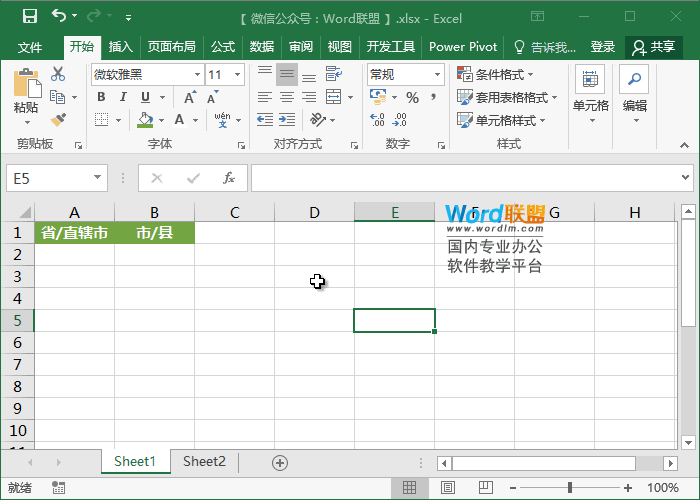The height and width of the screenshot is (500, 700).
Task: Switch to the Sheet2 worksheet tab
Action: click(204, 462)
